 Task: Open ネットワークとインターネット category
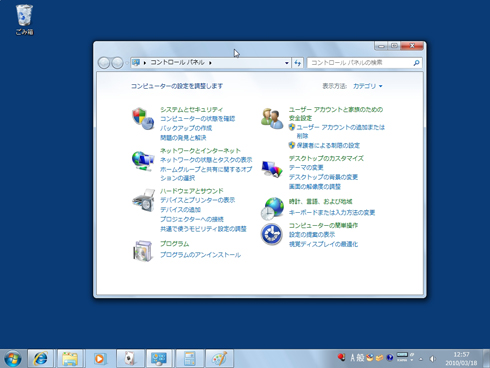(x=200, y=150)
